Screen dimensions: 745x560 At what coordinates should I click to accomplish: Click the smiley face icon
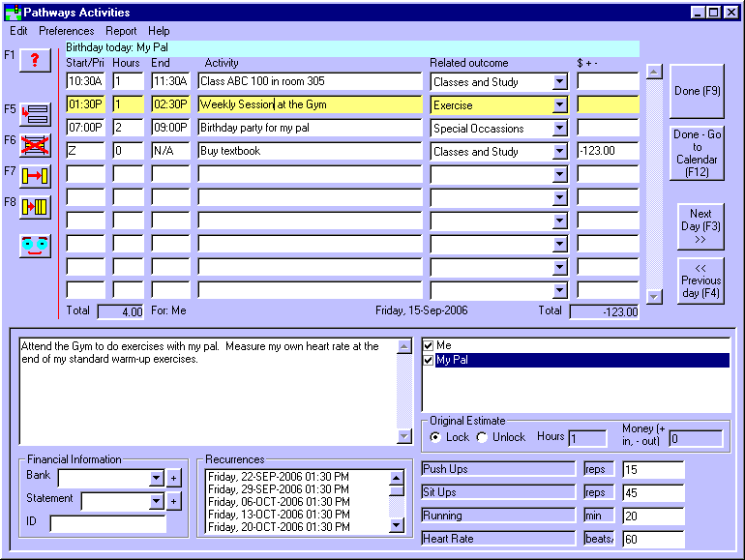pos(35,246)
